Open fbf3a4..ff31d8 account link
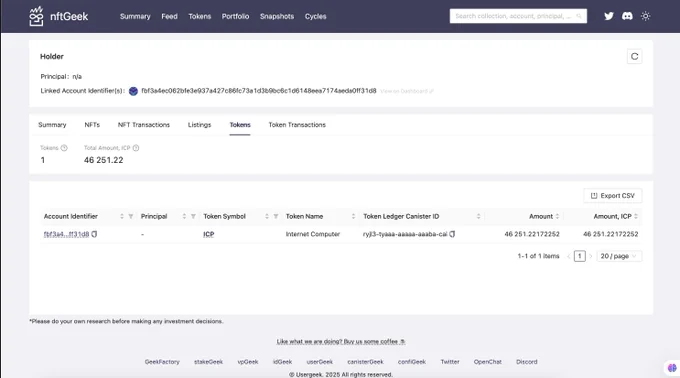The width and height of the screenshot is (680, 378). click(x=66, y=234)
